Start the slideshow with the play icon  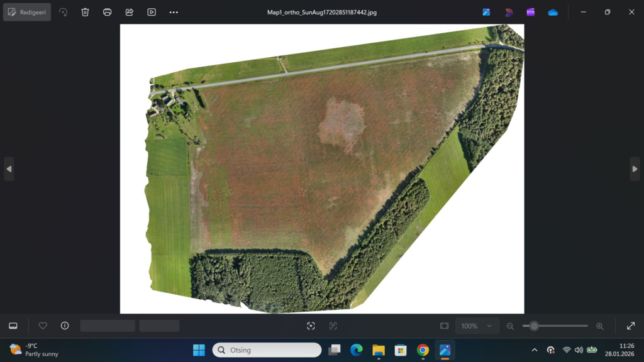point(152,12)
